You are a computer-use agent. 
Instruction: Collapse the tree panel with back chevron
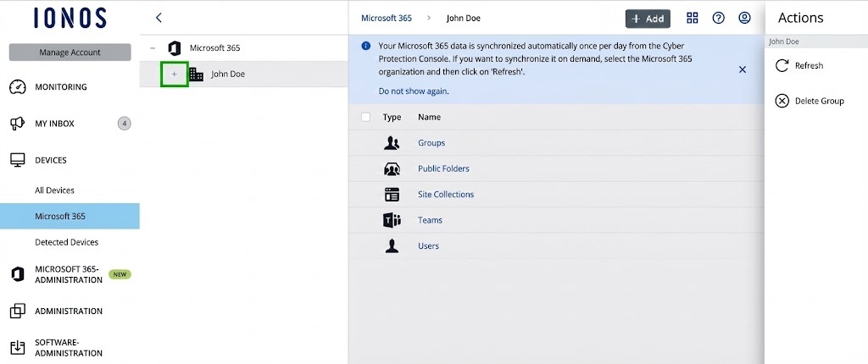click(x=159, y=18)
